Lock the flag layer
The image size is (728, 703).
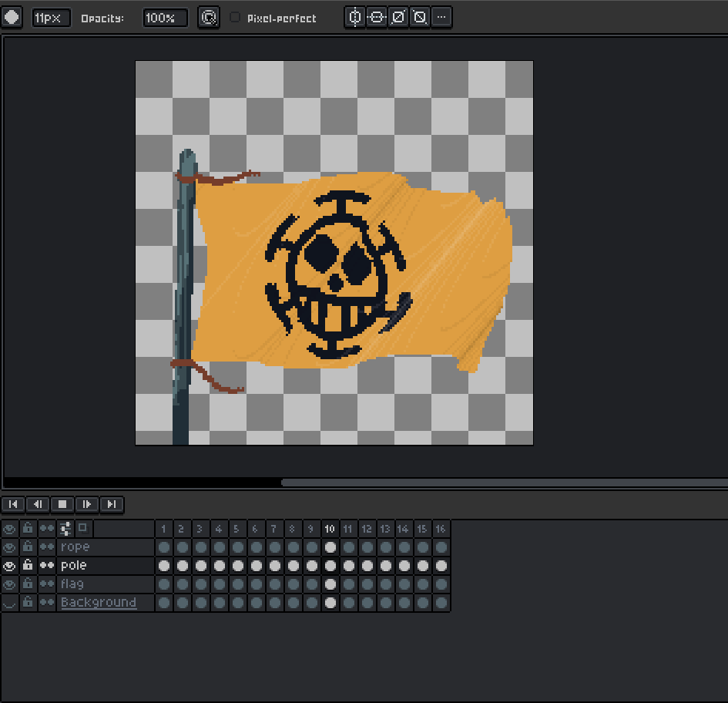(x=28, y=584)
